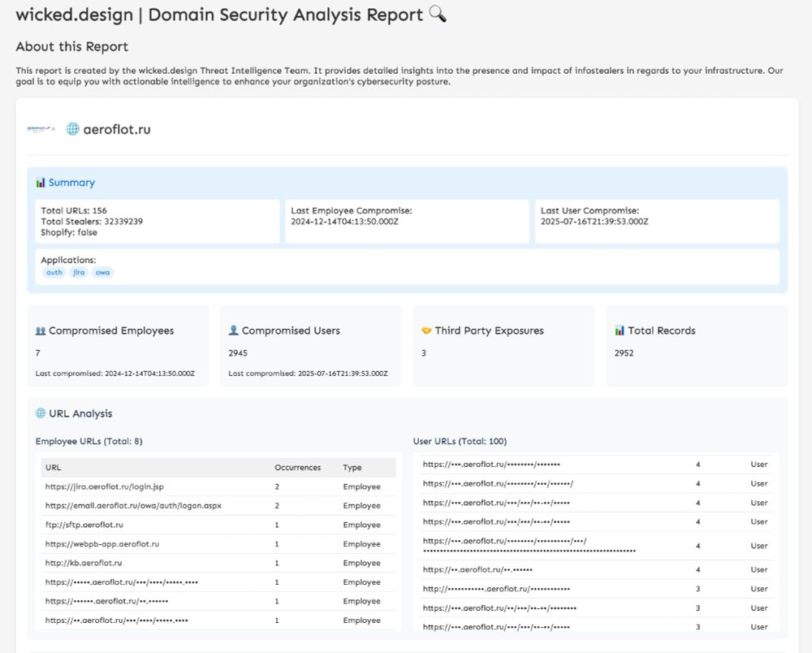Click the Occurrences value in email OWA row
This screenshot has width=812, height=653.
click(277, 506)
